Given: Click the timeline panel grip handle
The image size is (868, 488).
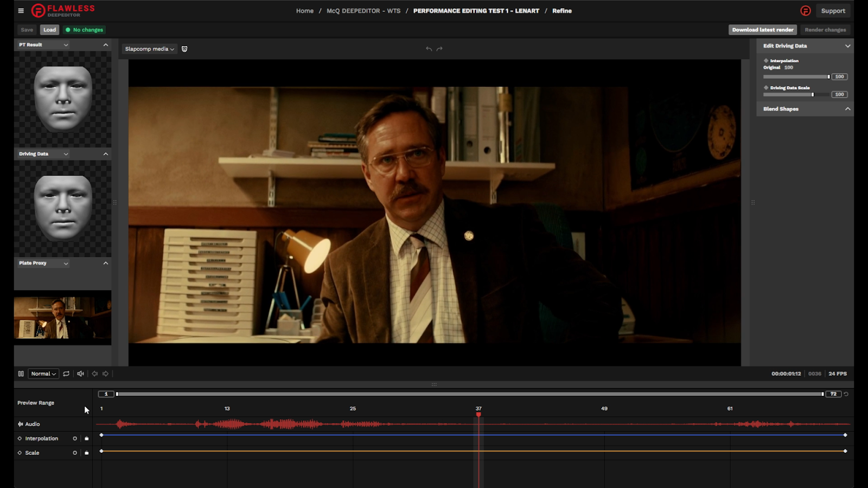Looking at the screenshot, I should [x=434, y=384].
